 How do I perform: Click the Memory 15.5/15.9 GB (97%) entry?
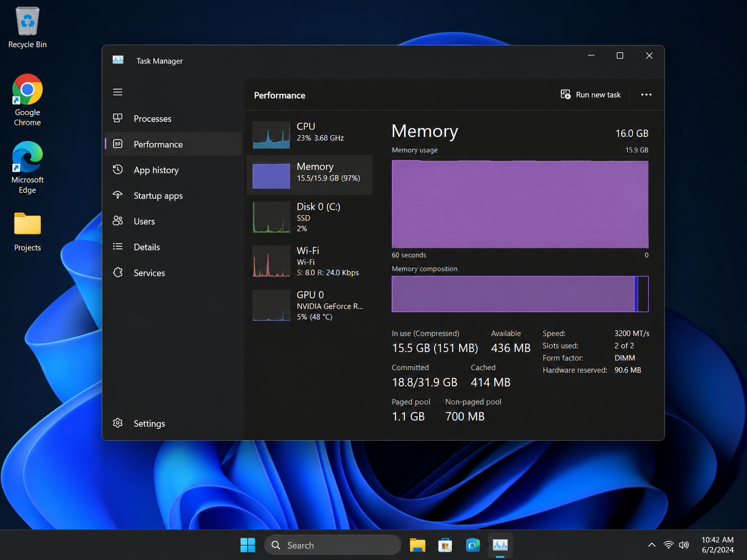(x=310, y=175)
